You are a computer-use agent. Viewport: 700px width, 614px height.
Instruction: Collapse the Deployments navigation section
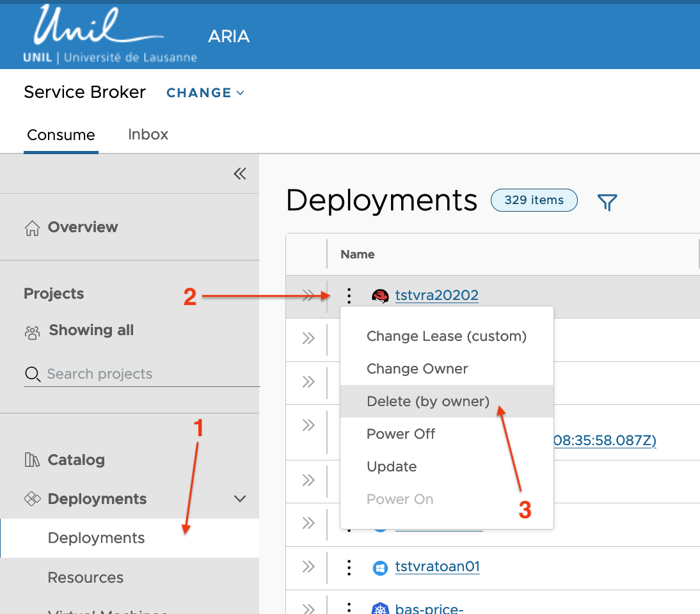(240, 499)
